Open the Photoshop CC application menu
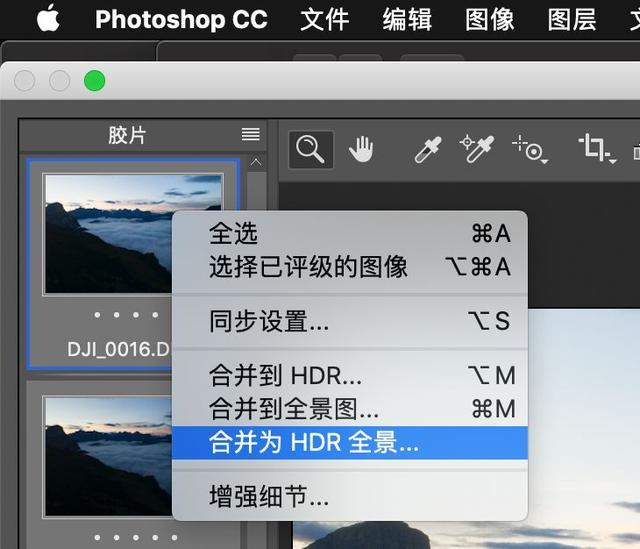 181,19
